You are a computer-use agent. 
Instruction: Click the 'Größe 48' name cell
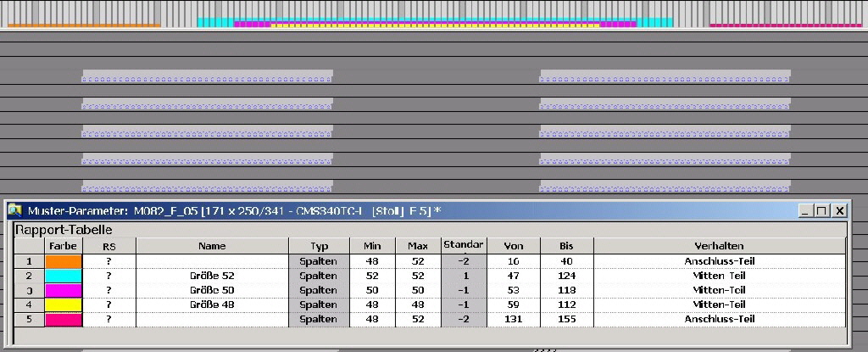point(212,305)
